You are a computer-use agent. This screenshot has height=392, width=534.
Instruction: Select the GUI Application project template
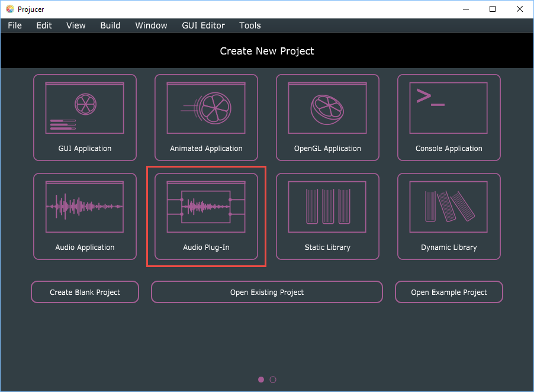[85, 117]
